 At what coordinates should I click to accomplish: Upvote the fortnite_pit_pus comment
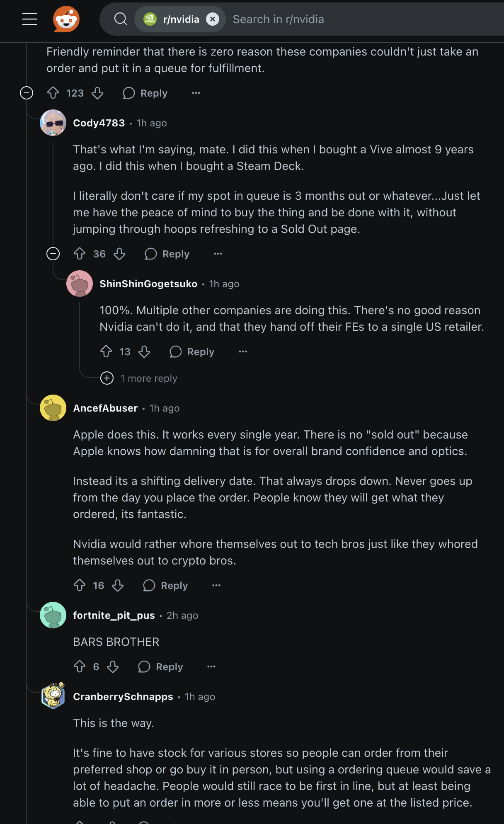[x=80, y=666]
